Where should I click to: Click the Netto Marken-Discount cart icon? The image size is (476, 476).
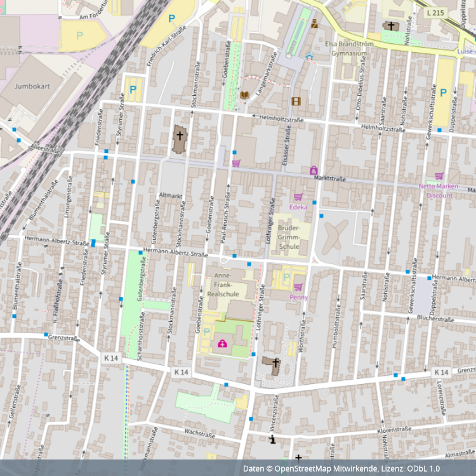439,176
